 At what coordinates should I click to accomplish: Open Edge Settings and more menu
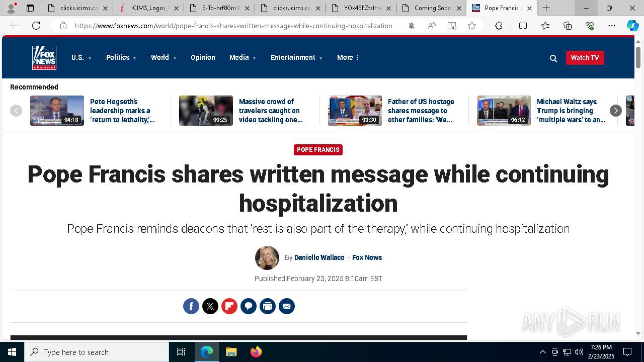click(x=612, y=26)
